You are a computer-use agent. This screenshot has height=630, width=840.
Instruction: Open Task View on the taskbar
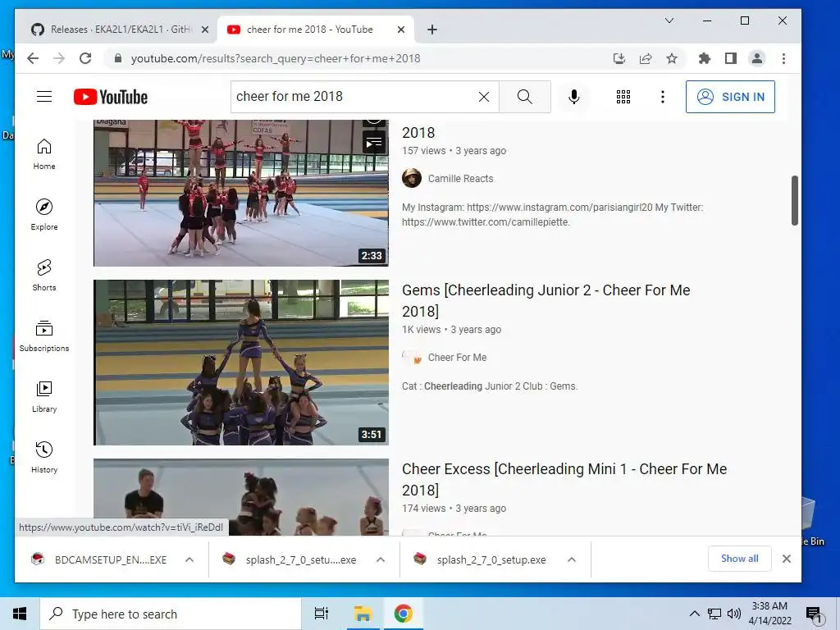click(321, 614)
